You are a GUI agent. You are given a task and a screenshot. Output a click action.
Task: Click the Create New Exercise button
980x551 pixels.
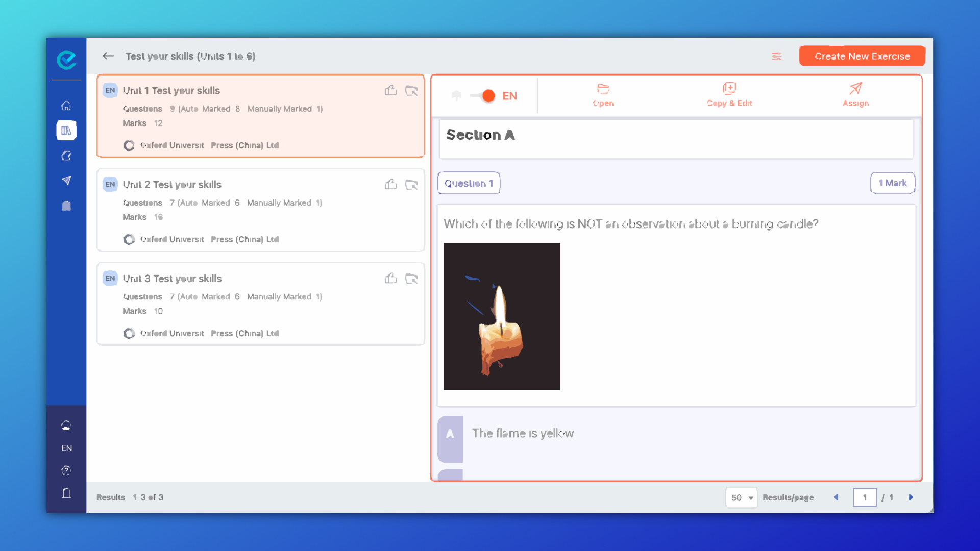[x=863, y=56]
